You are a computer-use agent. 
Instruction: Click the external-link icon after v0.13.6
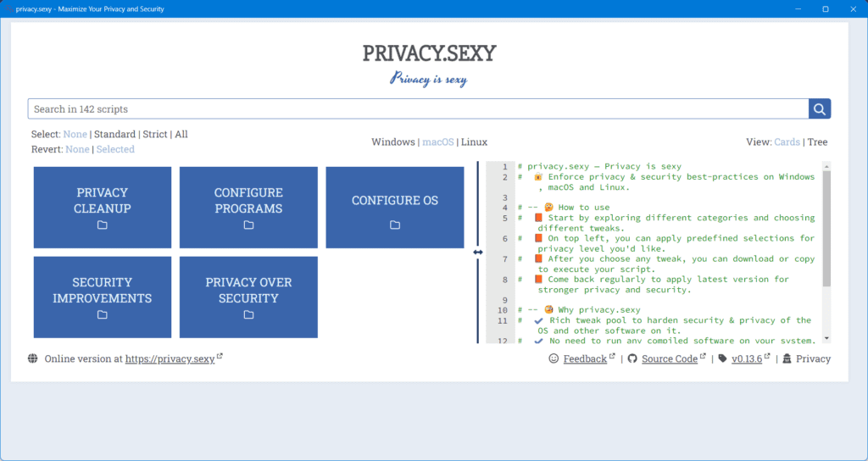(x=767, y=357)
